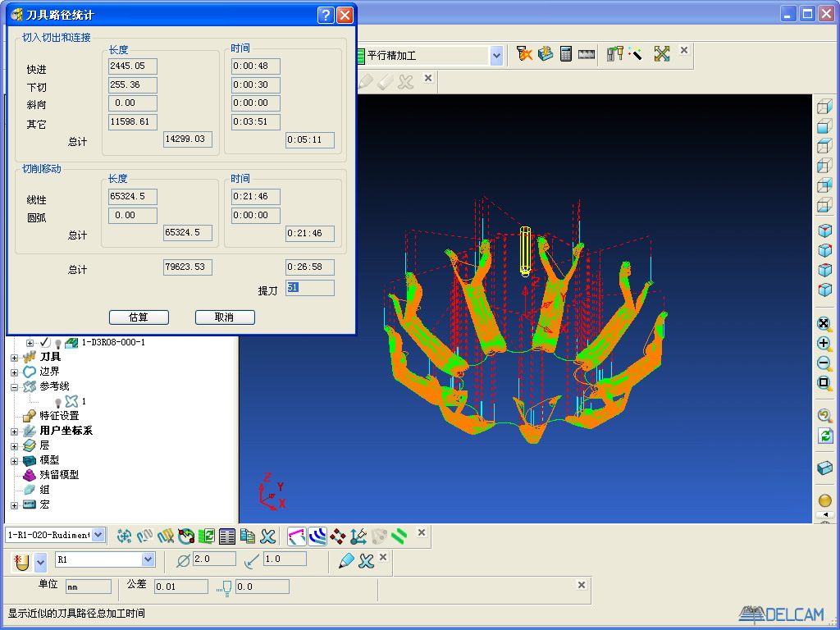This screenshot has width=840, height=630.
Task: Click the help question mark in dialog title
Action: coord(326,15)
